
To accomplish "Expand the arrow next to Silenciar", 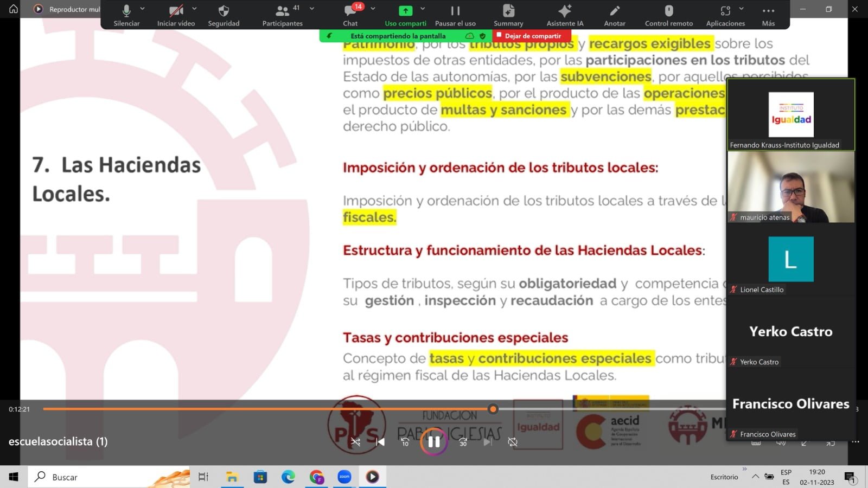I will (143, 9).
